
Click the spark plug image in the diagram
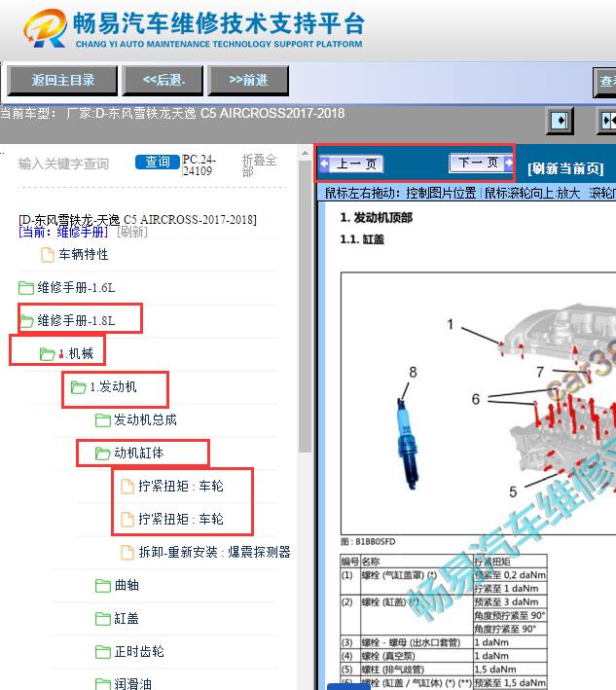[407, 442]
